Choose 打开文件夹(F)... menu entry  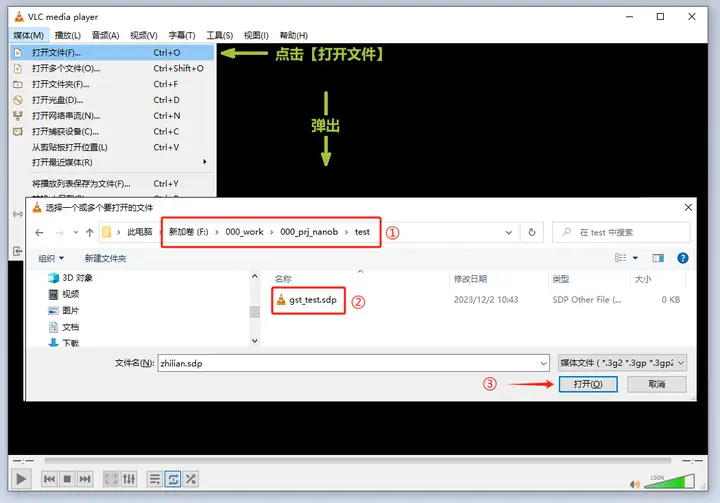click(112, 84)
